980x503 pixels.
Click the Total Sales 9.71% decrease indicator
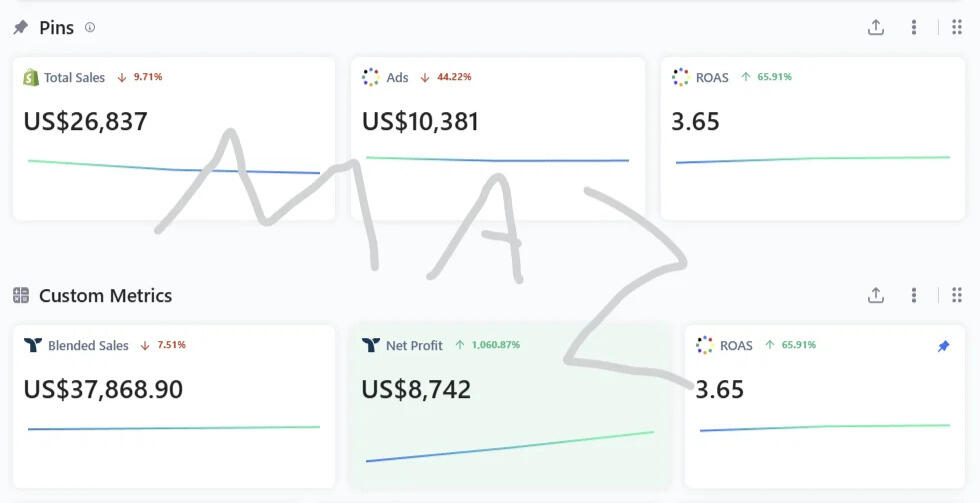(x=140, y=77)
